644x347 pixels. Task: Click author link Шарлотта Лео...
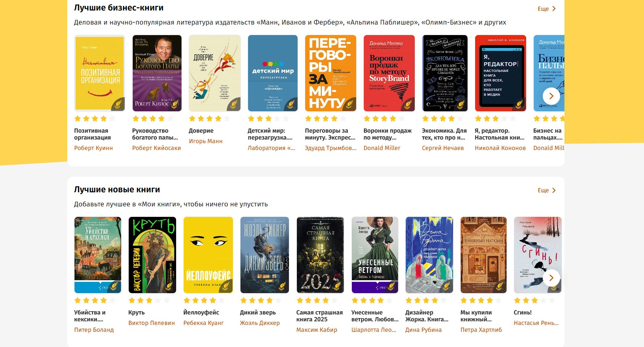click(374, 330)
